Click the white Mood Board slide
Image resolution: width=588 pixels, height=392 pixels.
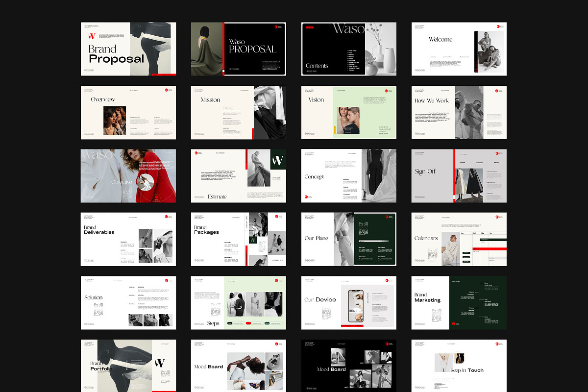[x=239, y=366]
